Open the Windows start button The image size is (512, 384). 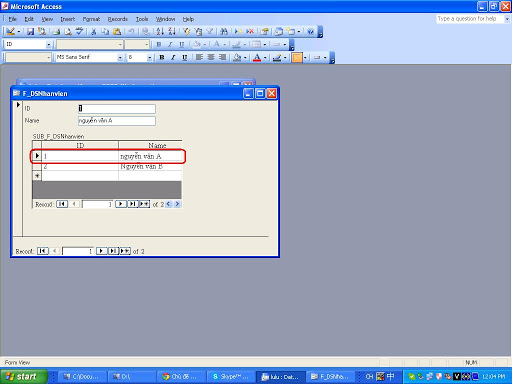click(23, 377)
